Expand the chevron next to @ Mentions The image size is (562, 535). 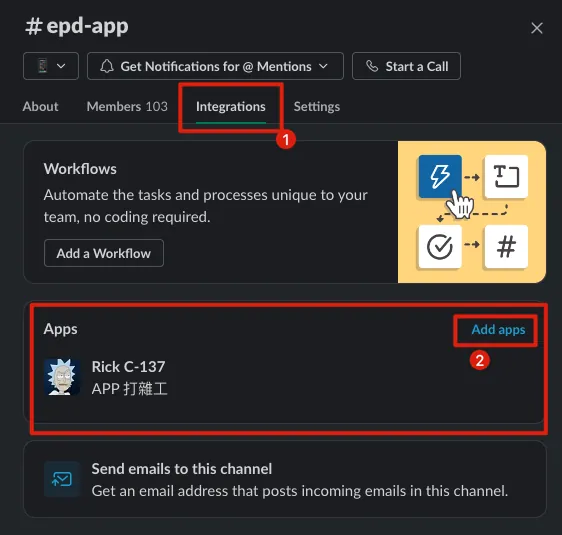coord(323,66)
